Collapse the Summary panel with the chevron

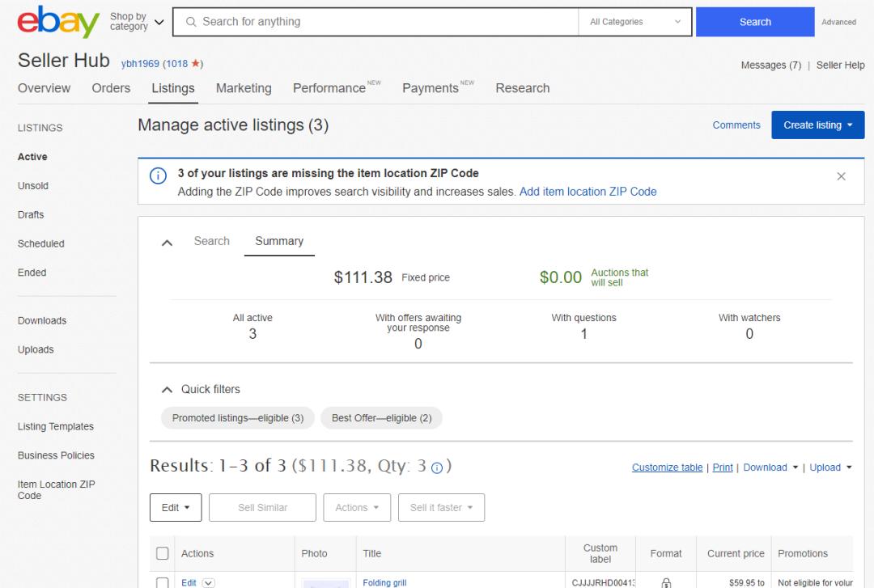point(168,242)
